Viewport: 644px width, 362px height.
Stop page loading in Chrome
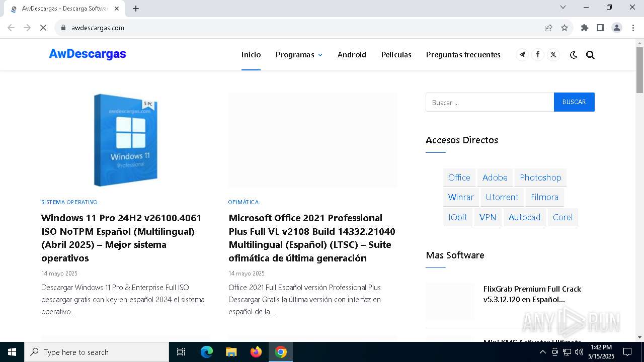pos(43,28)
